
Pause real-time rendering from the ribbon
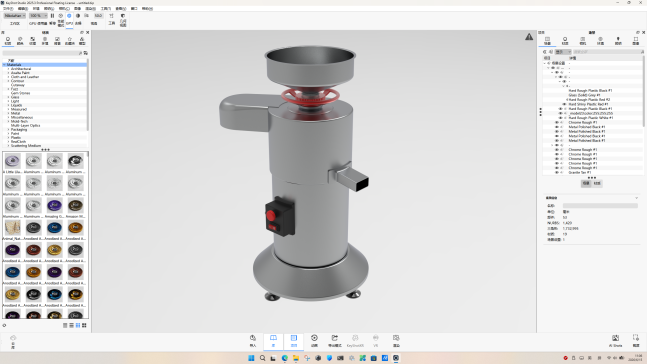[52, 16]
